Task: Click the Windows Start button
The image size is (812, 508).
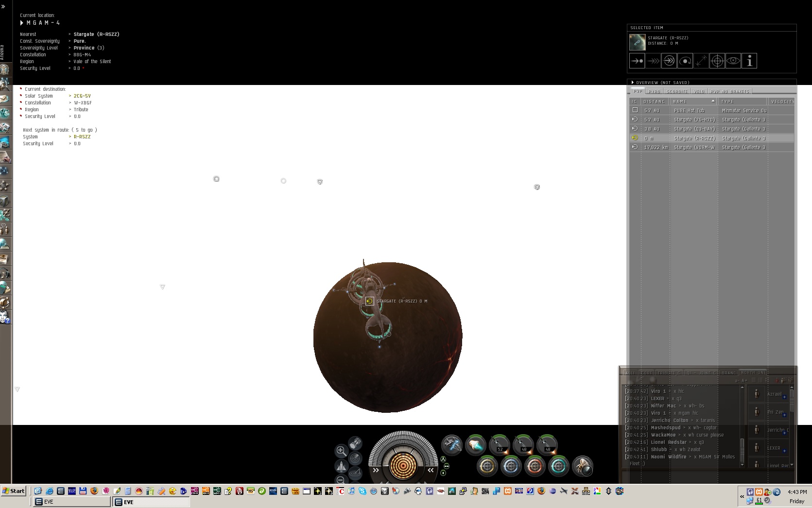Action: [x=14, y=491]
